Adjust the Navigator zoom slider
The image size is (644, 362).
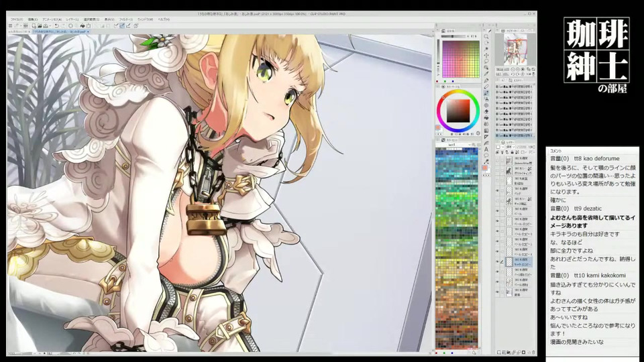(x=506, y=69)
